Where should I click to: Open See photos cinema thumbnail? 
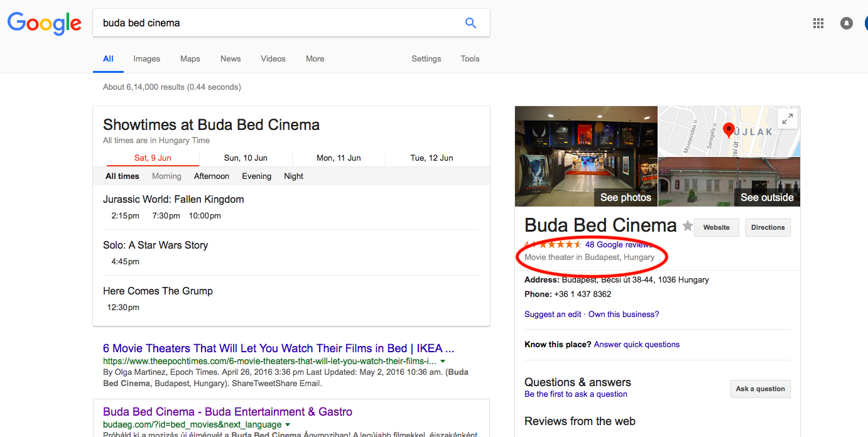tap(586, 156)
